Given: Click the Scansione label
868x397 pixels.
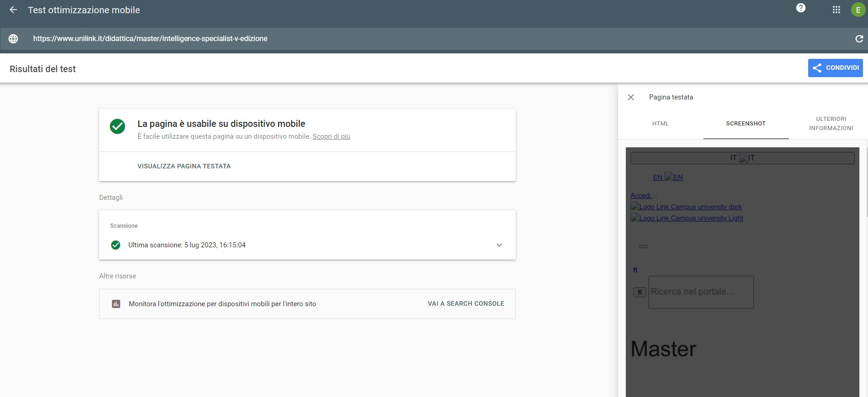Looking at the screenshot, I should coord(124,226).
